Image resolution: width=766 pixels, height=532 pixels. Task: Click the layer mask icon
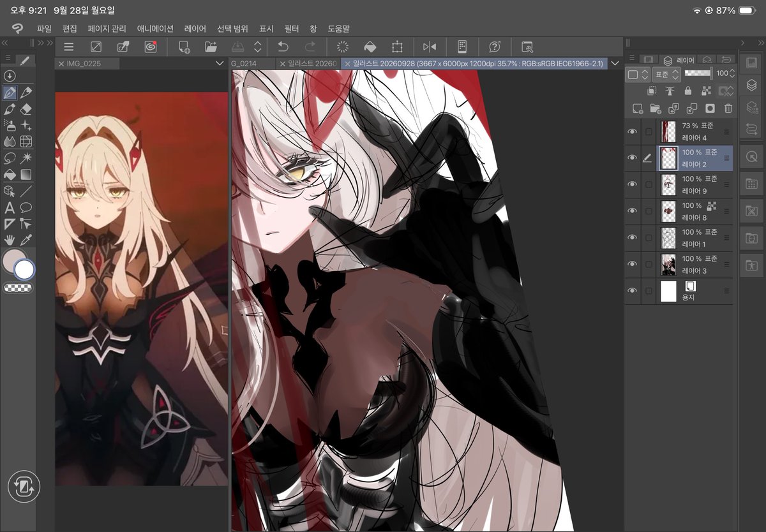coord(710,108)
